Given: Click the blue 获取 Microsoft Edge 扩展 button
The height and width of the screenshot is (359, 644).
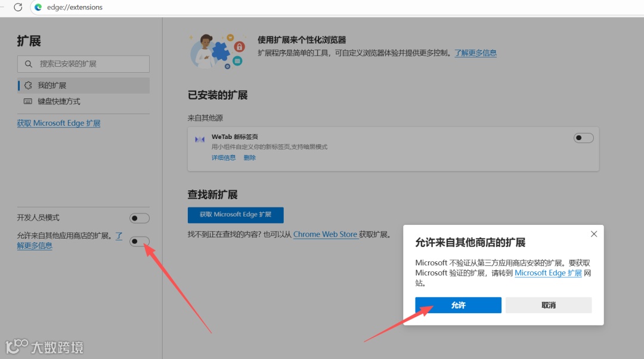Looking at the screenshot, I should pos(236,215).
